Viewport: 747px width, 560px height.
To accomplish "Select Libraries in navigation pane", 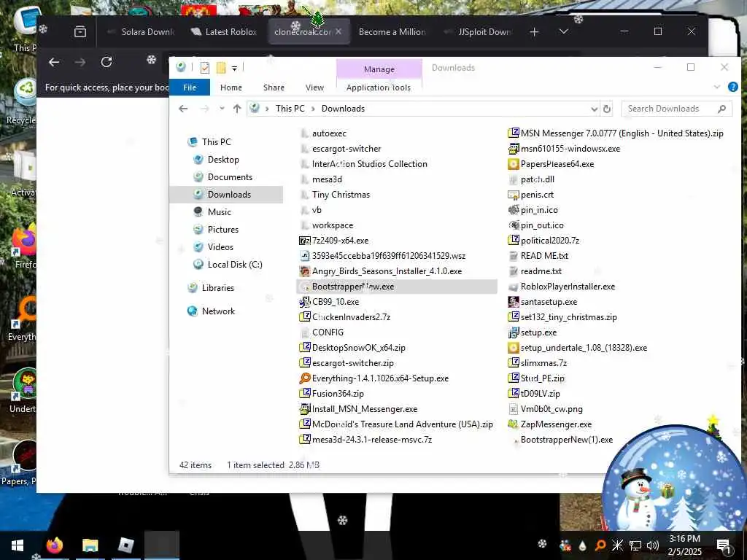I will tap(217, 288).
